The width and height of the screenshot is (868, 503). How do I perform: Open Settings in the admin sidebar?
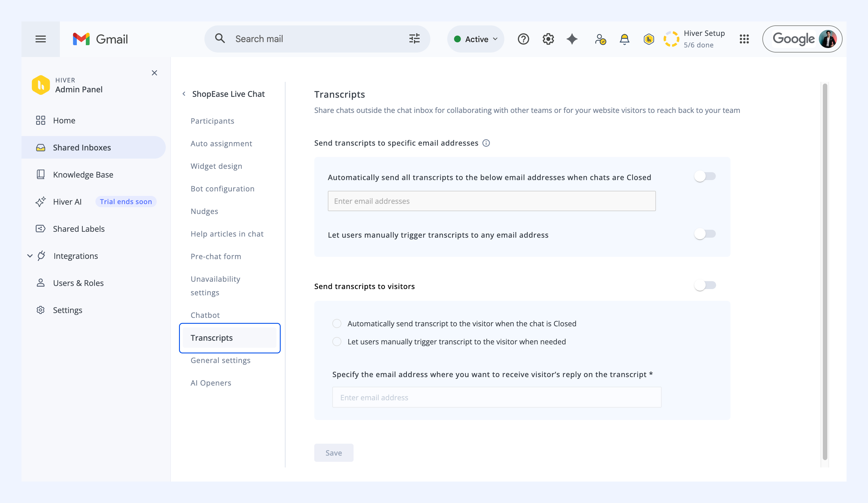(67, 310)
